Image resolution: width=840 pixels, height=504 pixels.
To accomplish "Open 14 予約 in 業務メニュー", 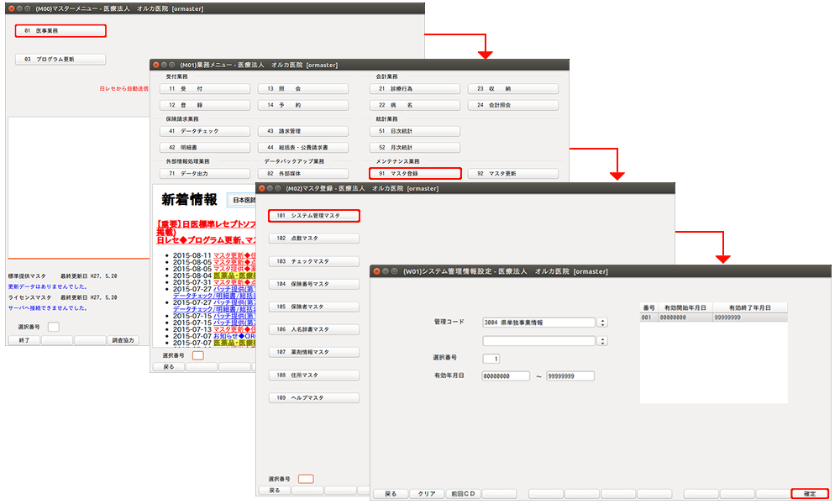I will tap(303, 105).
